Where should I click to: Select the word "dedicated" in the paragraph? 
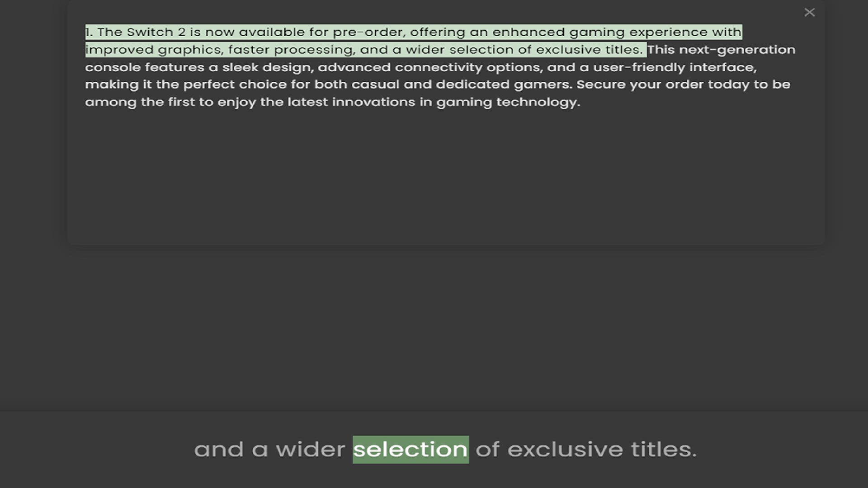(472, 84)
